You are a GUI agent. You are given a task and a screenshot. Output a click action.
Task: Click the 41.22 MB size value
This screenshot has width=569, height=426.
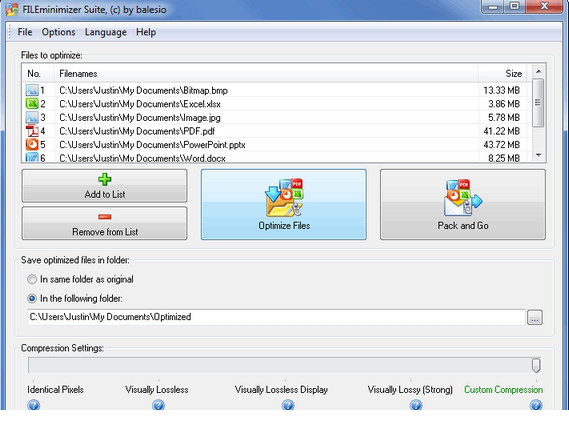502,131
